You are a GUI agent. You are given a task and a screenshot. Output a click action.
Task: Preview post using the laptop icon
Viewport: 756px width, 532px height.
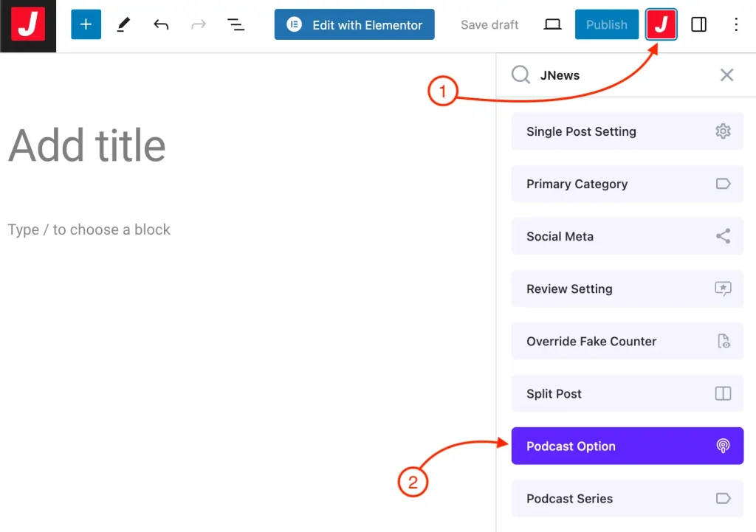pos(552,25)
